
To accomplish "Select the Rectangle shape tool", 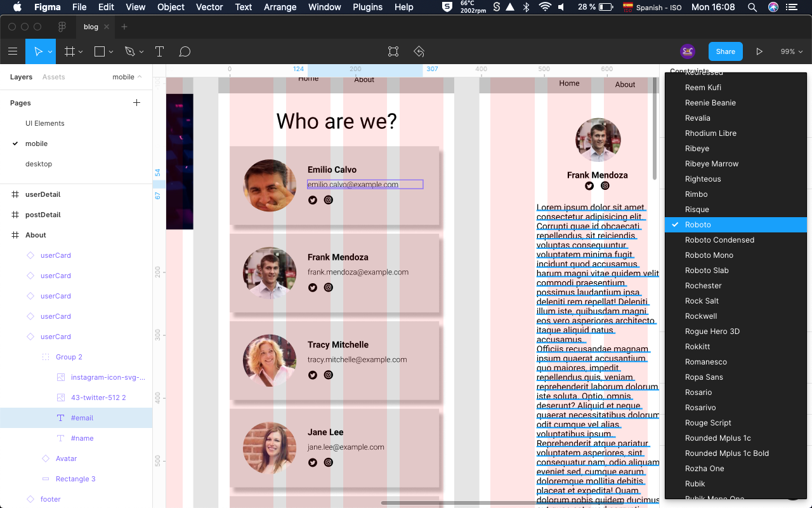I will click(x=100, y=51).
